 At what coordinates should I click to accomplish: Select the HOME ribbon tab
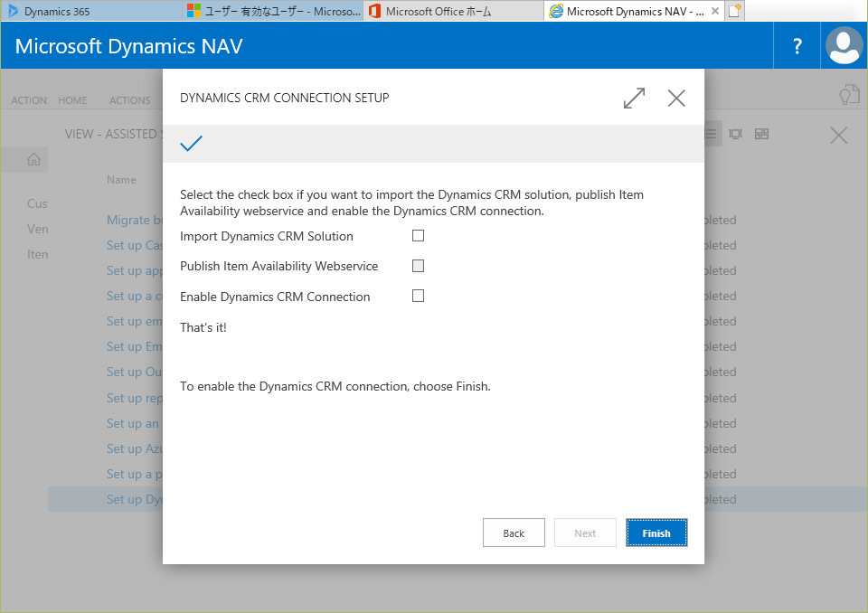[72, 100]
